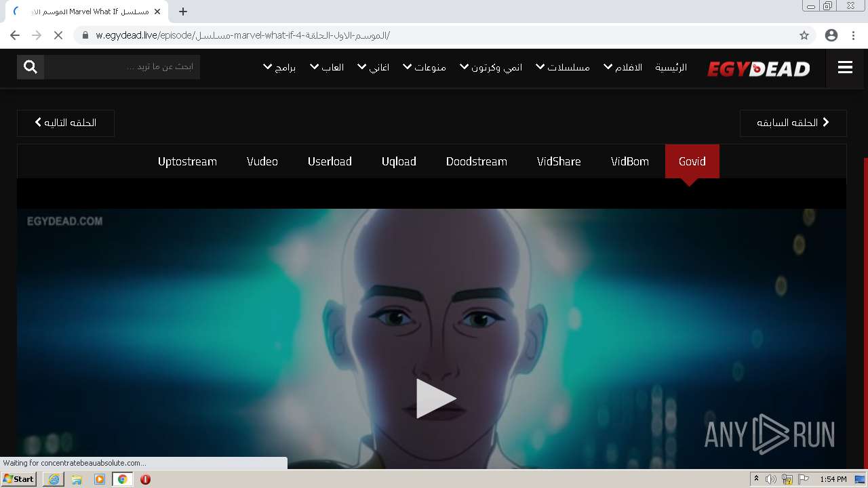Select the Userload server tab
Image resolution: width=868 pixels, height=488 pixels.
click(x=330, y=161)
